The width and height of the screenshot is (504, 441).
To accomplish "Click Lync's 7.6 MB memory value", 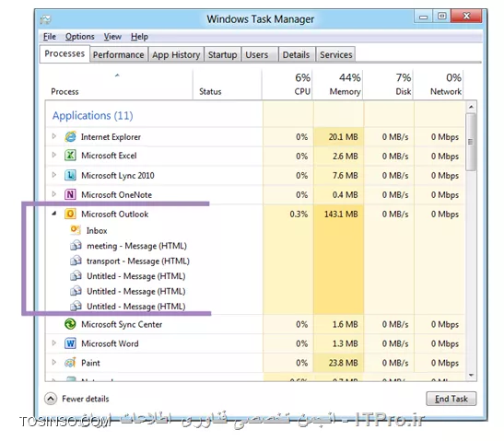I will coord(345,175).
